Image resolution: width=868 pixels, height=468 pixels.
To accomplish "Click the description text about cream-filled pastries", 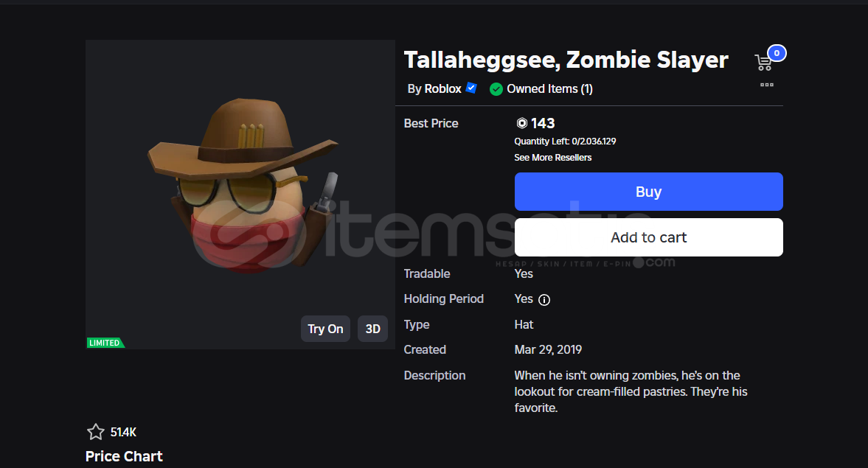I will (631, 391).
